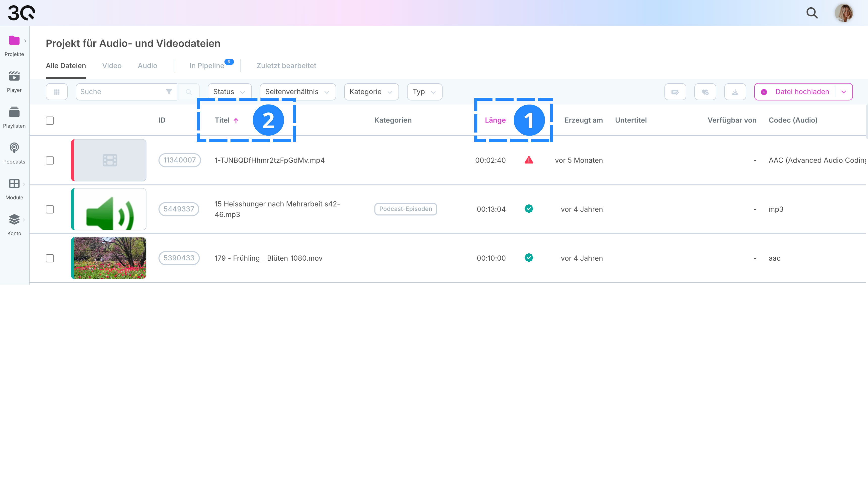Click the search filter funnel icon
Screen dimensions: 868x498
[x=169, y=92]
